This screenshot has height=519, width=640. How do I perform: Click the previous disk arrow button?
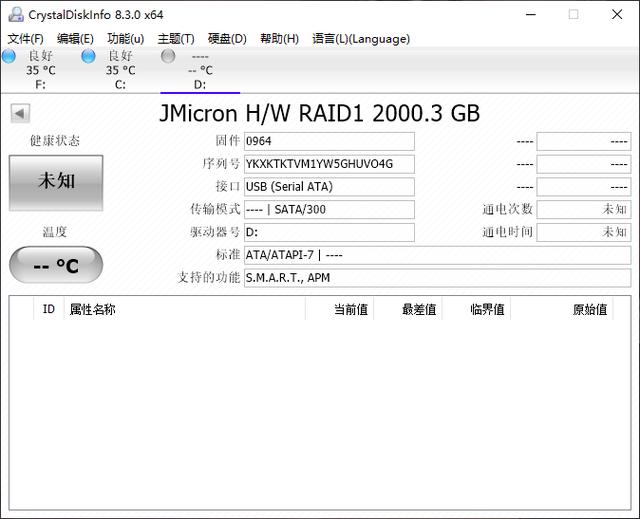(x=20, y=113)
